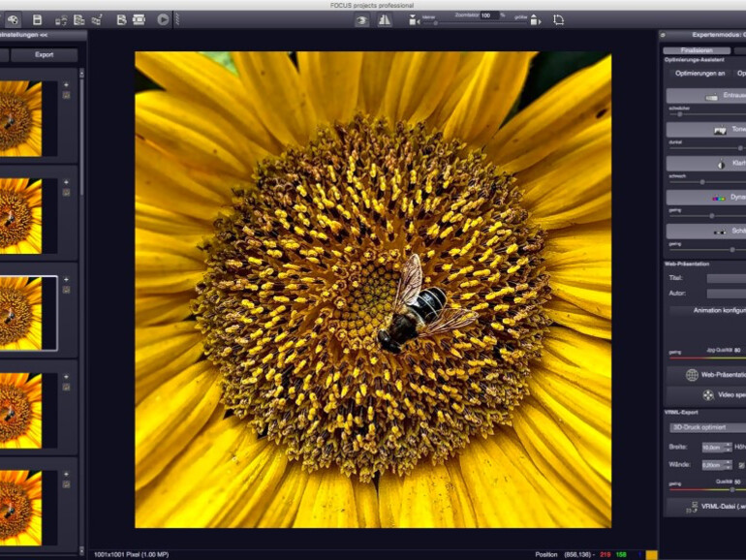Click the Web-Präsentation globe button
Image resolution: width=746 pixels, height=560 pixels.
706,375
